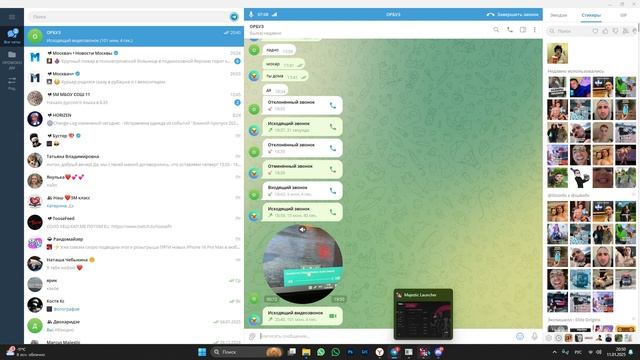Search within the current chat
The image size is (640, 360).
[496, 30]
